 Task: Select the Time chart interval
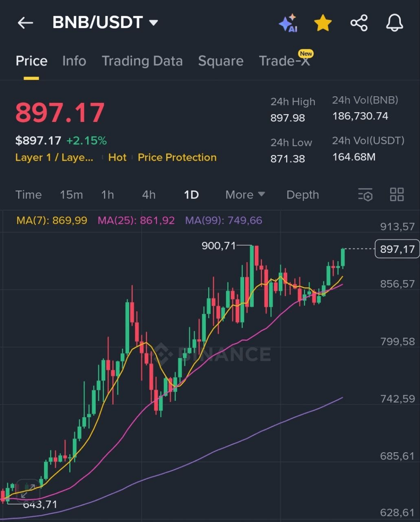click(29, 195)
